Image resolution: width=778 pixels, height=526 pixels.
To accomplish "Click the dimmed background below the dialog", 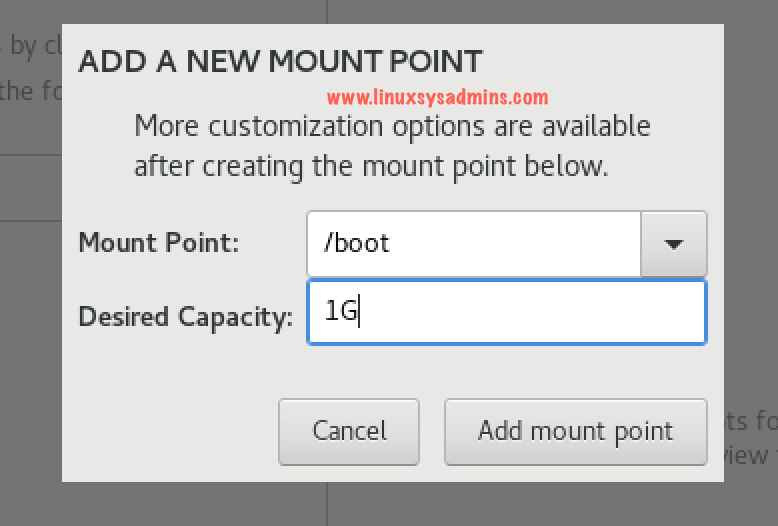I will pyautogui.click(x=400, y=505).
